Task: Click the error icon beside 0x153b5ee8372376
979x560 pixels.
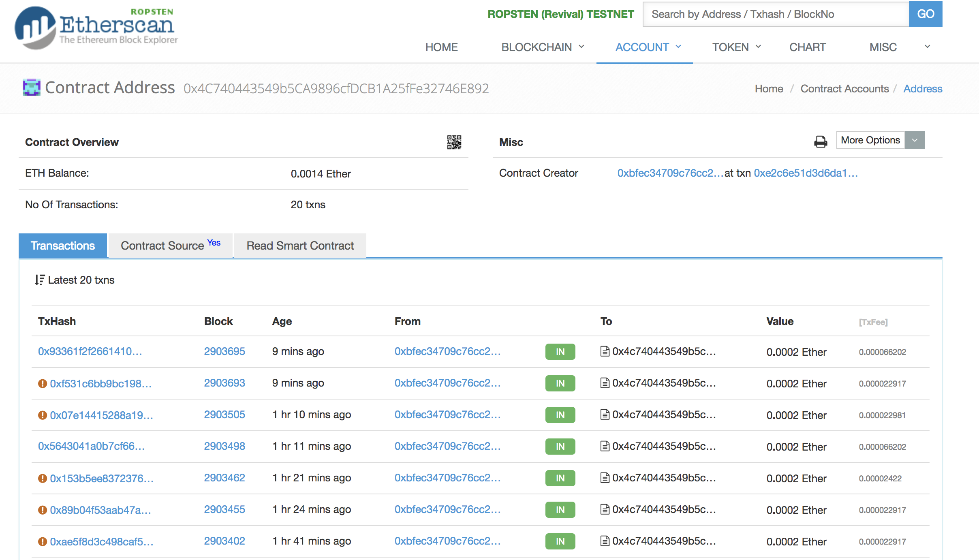Action: point(43,478)
